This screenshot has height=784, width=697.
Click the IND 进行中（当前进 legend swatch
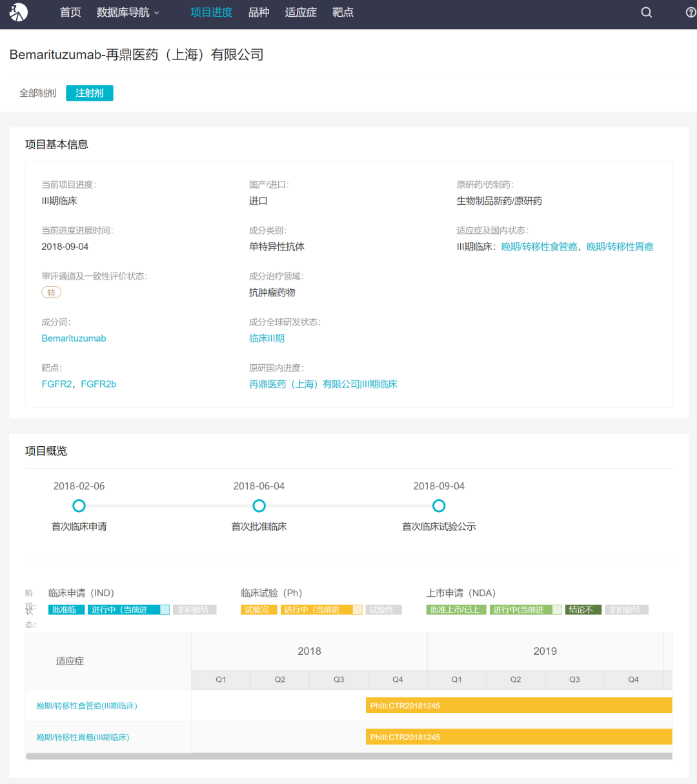coord(128,610)
